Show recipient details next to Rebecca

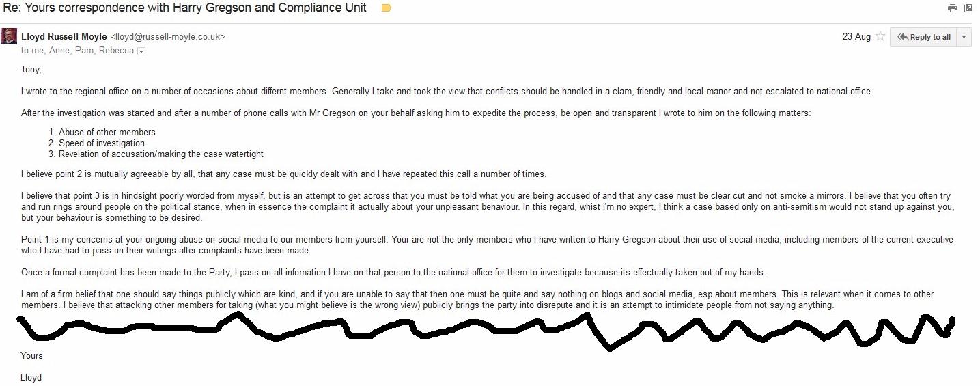pos(141,51)
